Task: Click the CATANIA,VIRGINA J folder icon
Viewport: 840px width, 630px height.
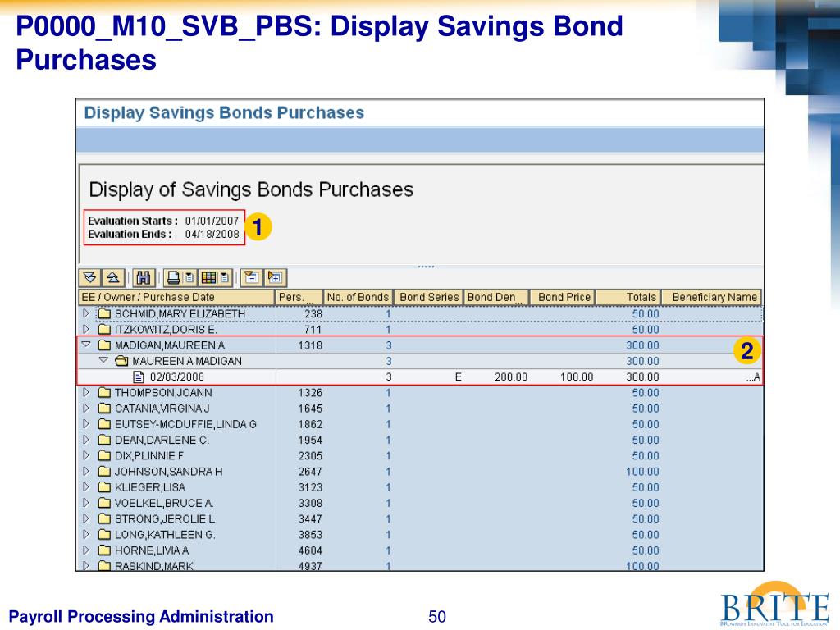Action: pyautogui.click(x=104, y=409)
